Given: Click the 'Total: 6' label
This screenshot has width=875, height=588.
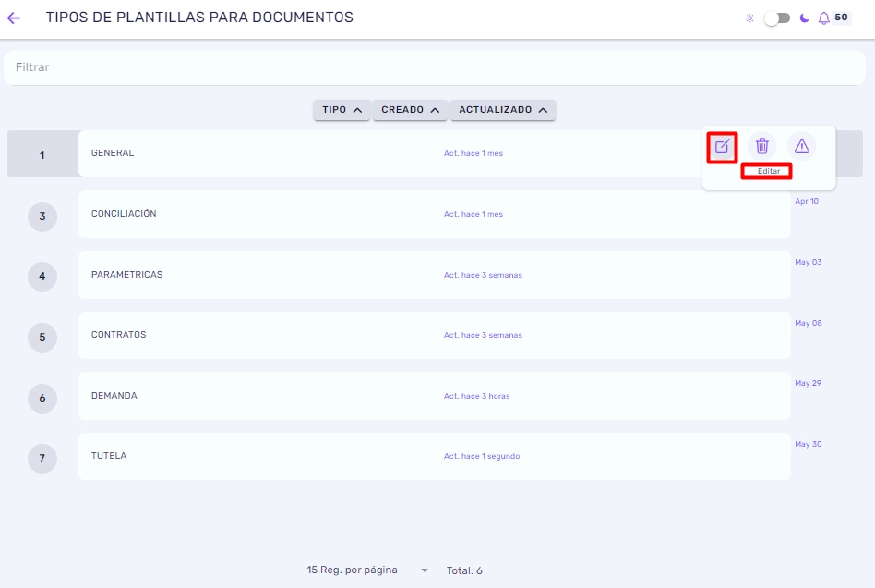Looking at the screenshot, I should coord(464,570).
